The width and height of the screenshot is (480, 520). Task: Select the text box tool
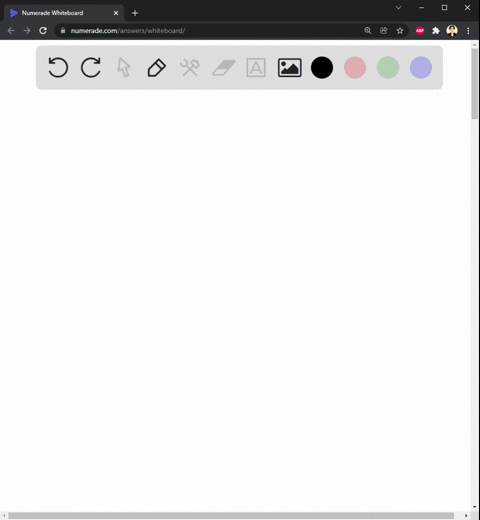click(256, 68)
